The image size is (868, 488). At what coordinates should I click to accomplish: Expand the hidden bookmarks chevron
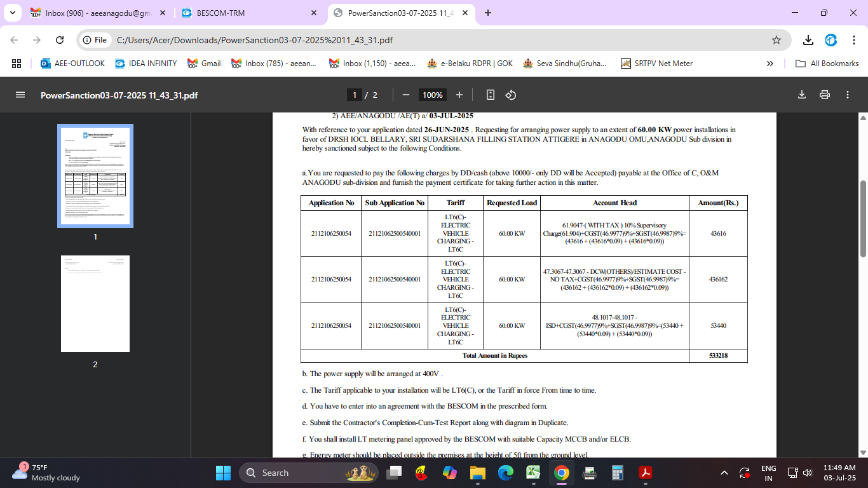pyautogui.click(x=770, y=64)
